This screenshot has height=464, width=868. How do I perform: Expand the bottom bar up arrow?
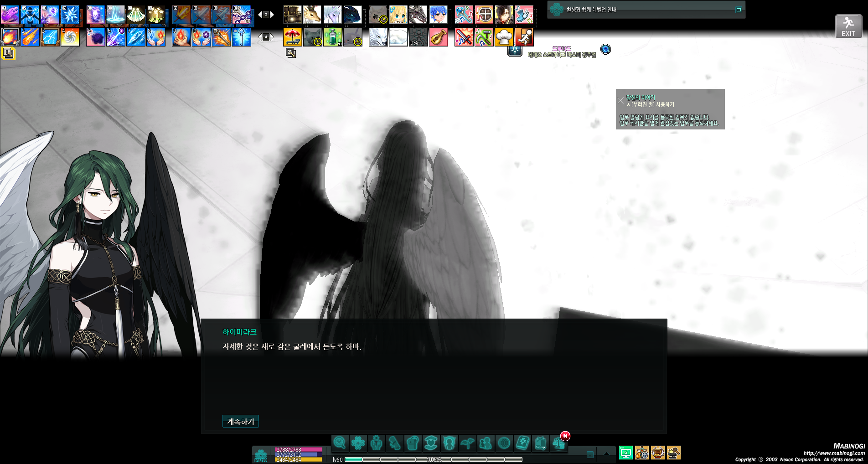[x=606, y=454]
